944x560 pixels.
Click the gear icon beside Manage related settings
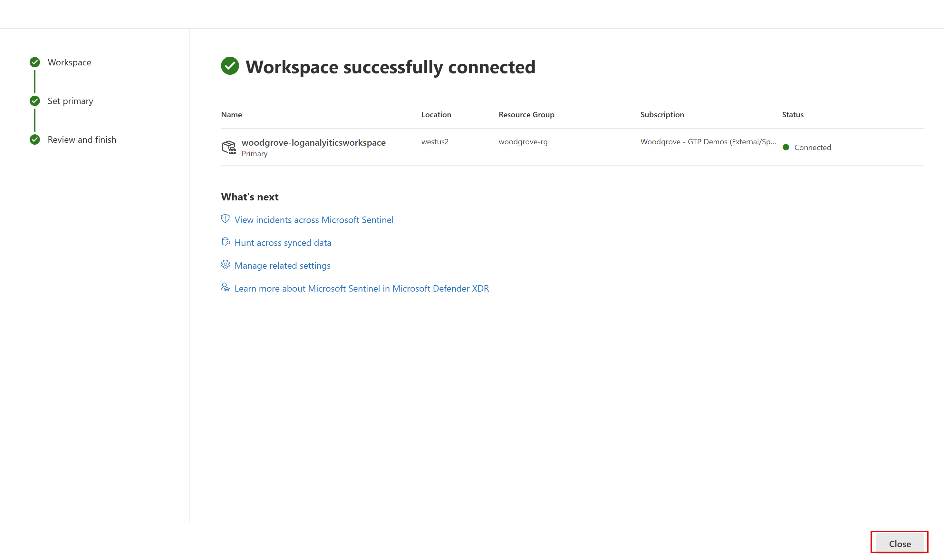click(225, 265)
